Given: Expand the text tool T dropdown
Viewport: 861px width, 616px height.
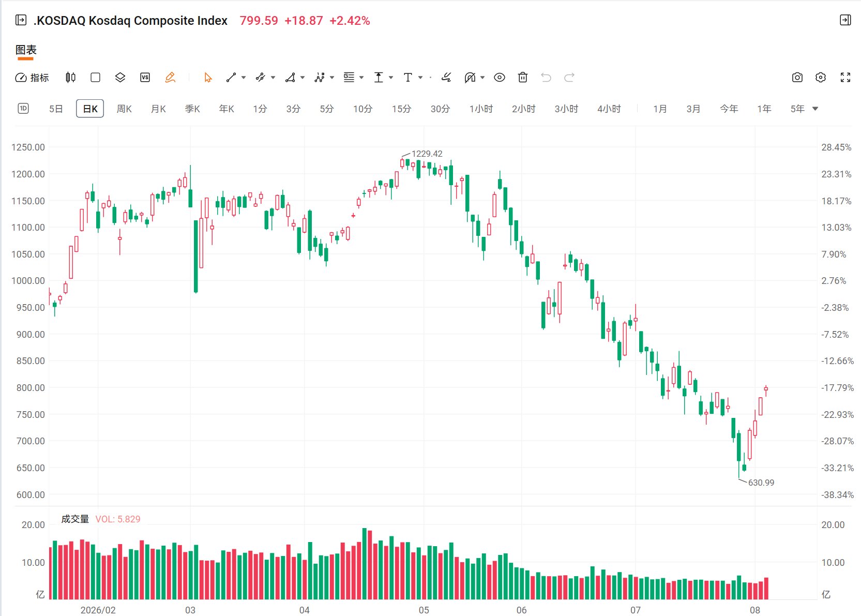Looking at the screenshot, I should click(420, 78).
